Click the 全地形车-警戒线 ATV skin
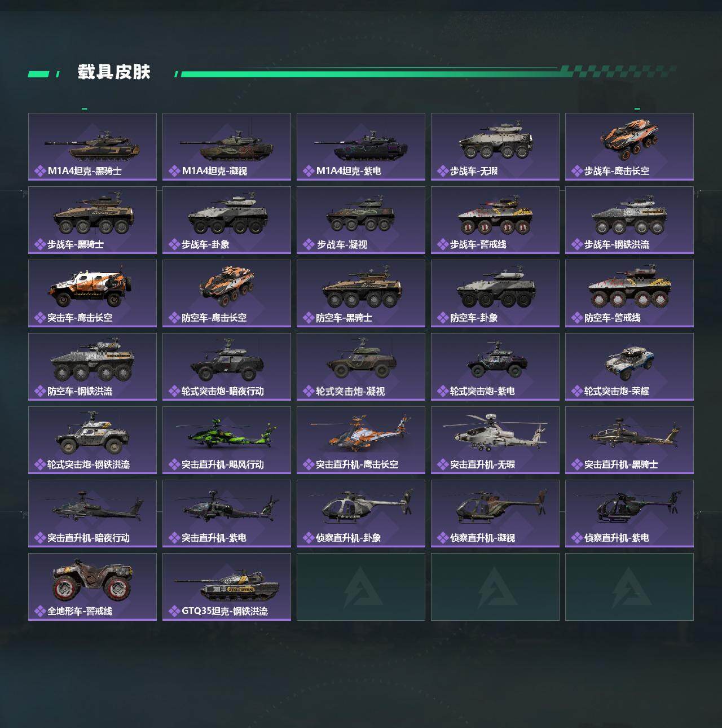 93,587
